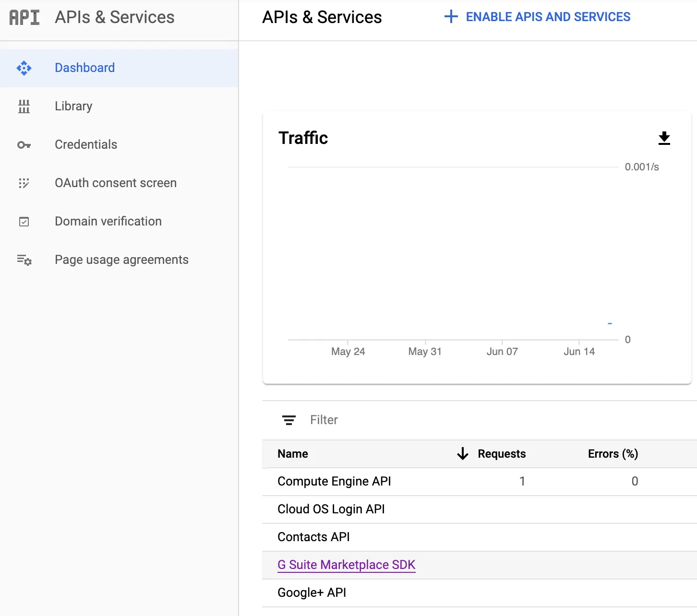The image size is (697, 616).
Task: Click the Domain verification checkbox icon
Action: (24, 222)
